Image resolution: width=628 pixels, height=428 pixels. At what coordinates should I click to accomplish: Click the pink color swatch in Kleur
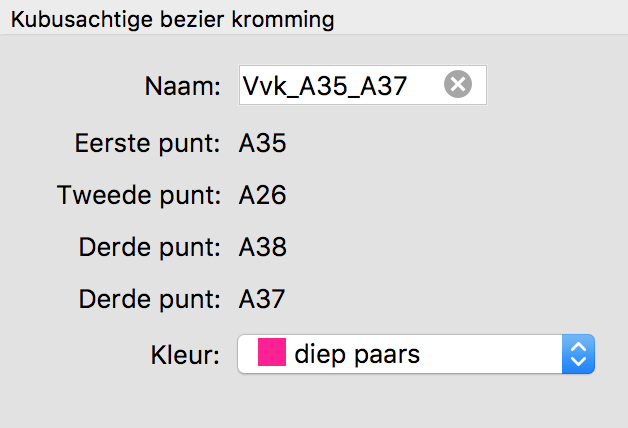point(272,352)
